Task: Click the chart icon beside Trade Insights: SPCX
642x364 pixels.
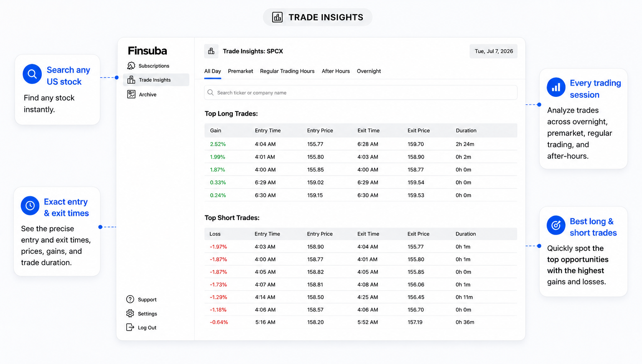Action: (x=211, y=51)
